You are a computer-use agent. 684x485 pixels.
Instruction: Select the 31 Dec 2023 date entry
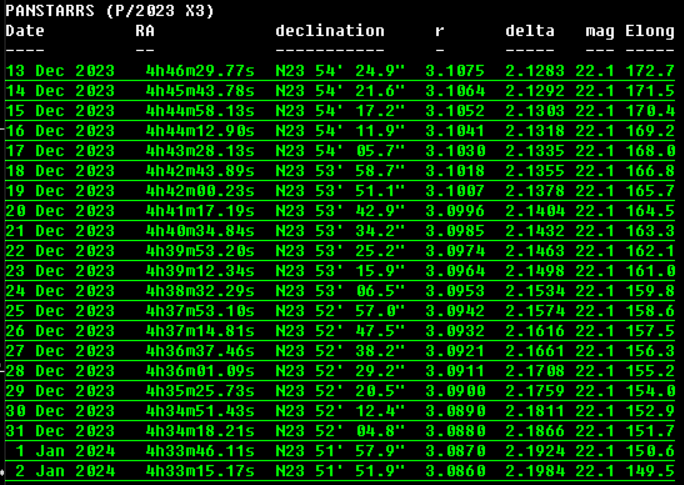coord(60,431)
